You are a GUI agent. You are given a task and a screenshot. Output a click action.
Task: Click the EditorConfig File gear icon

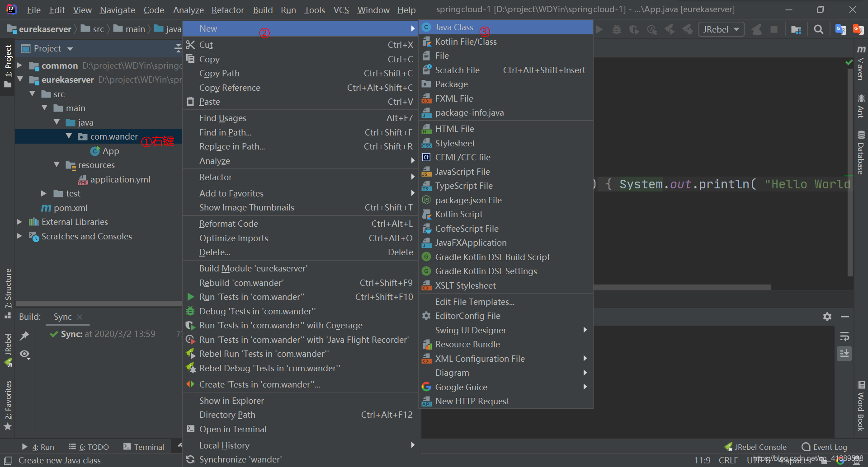pos(426,316)
